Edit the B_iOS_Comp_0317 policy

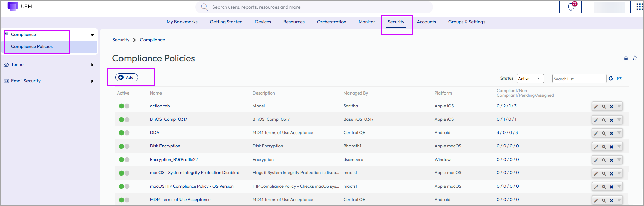click(596, 120)
